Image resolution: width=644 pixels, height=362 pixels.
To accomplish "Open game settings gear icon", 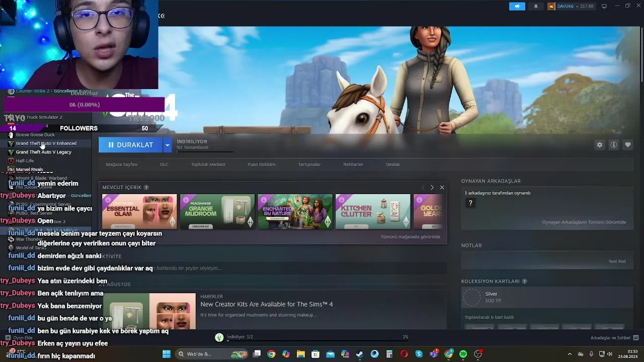I will pos(599,145).
